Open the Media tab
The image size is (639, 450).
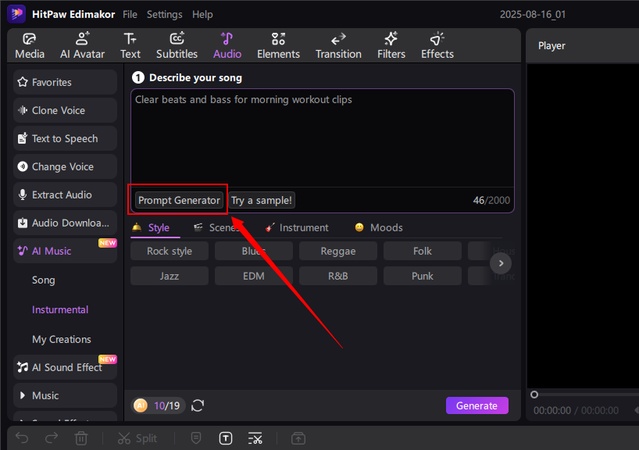pos(29,46)
